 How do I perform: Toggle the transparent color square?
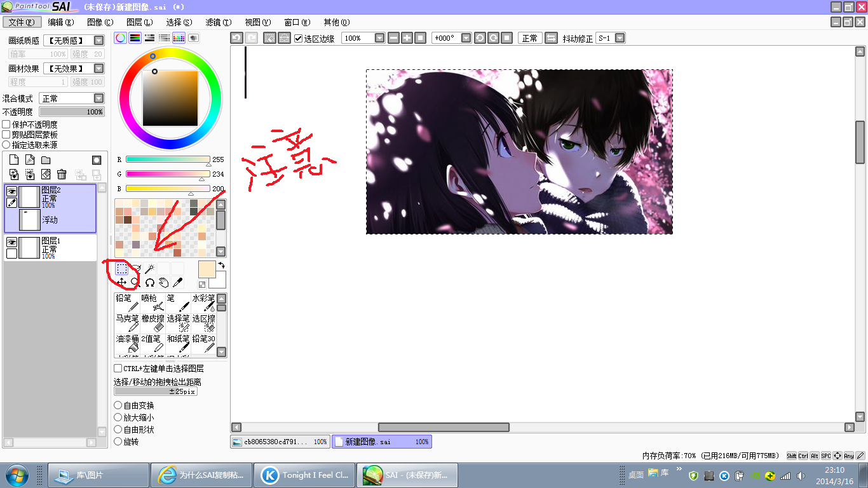click(202, 285)
